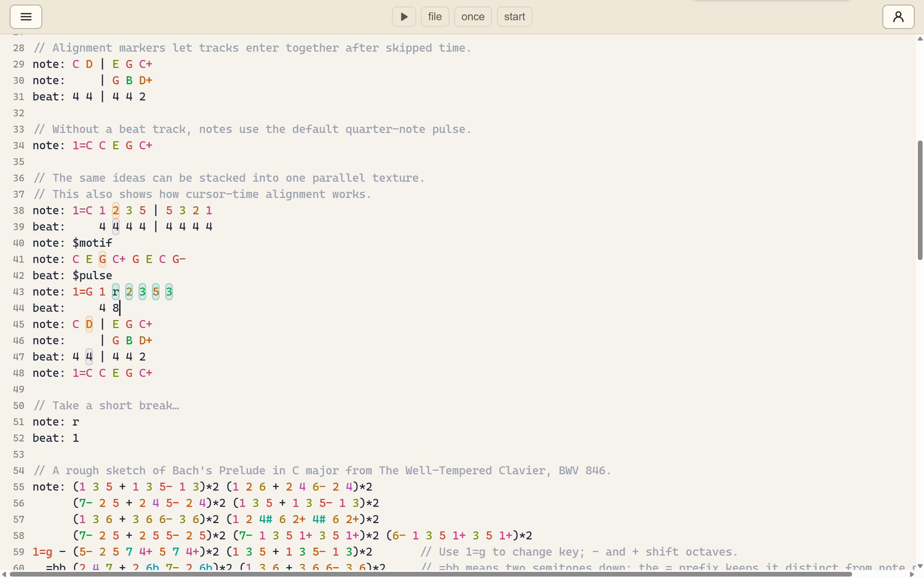Click the scroll right arrow

tap(912, 574)
